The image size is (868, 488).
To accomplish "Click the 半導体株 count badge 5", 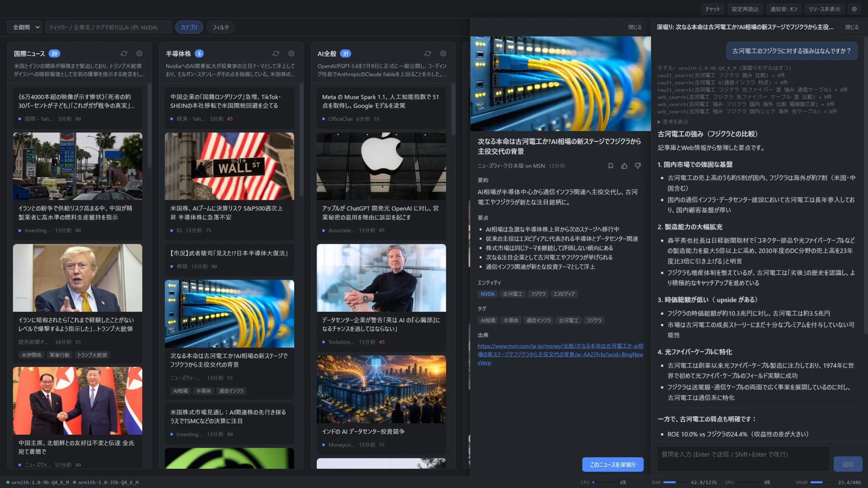I will pyautogui.click(x=199, y=54).
